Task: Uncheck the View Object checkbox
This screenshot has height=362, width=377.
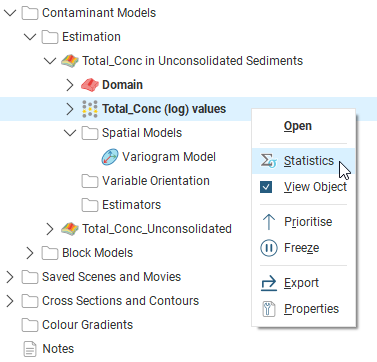Action: (x=266, y=187)
